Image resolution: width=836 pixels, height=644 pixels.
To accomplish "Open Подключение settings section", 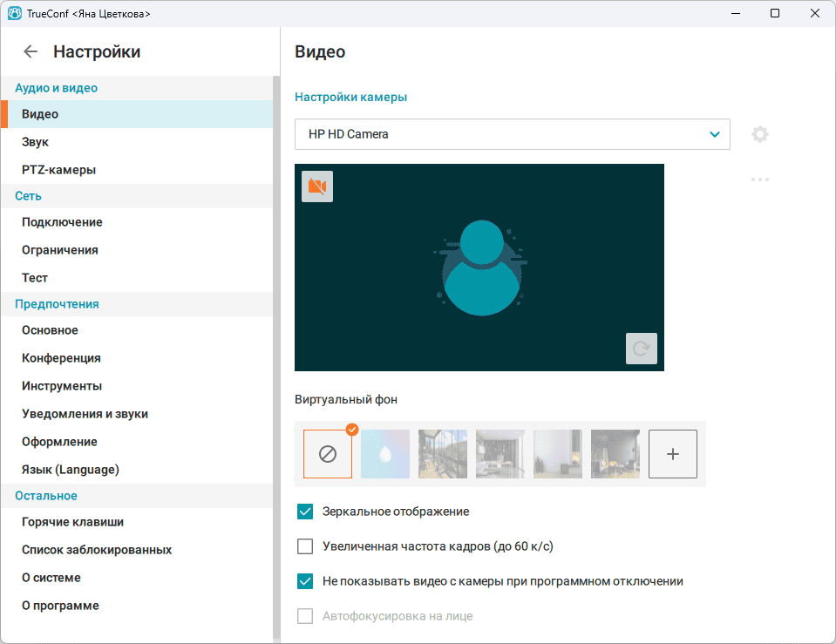I will coord(137,222).
